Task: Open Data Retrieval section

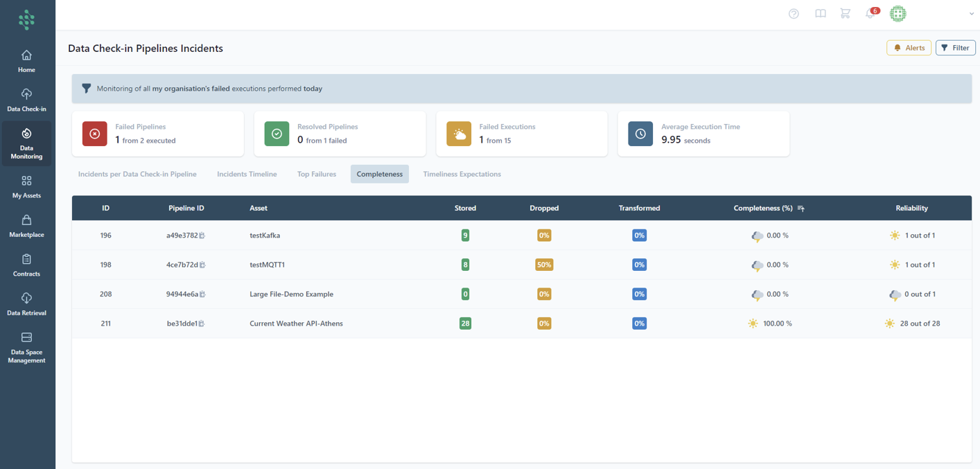Action: (26, 304)
